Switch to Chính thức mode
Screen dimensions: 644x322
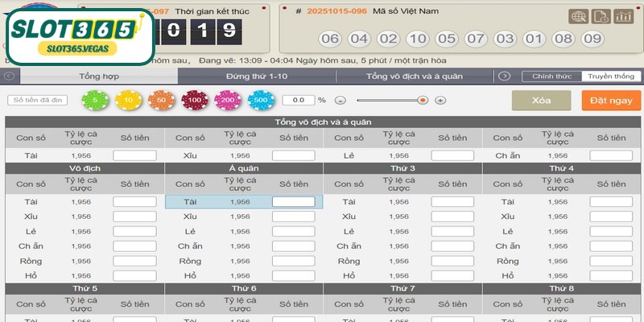click(x=551, y=76)
